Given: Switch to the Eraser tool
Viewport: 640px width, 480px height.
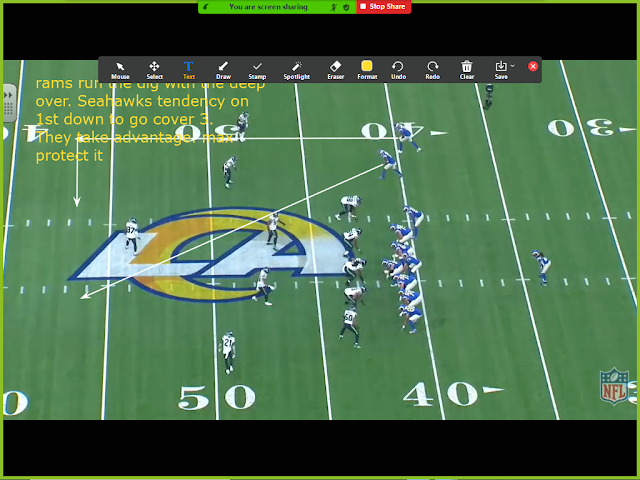Looking at the screenshot, I should [x=336, y=70].
